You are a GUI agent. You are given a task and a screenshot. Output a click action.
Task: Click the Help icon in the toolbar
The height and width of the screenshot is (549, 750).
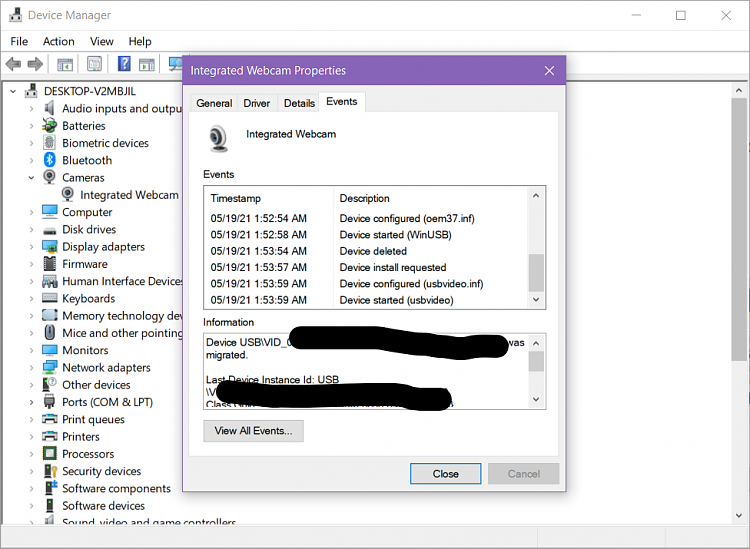coord(124,64)
